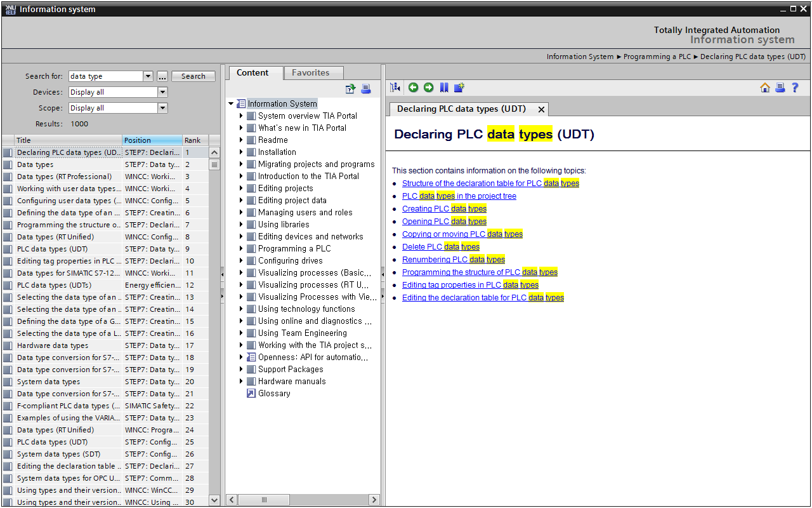Click the book icon beside Readme
Viewport: 812px width, 508px height.
pyautogui.click(x=251, y=140)
